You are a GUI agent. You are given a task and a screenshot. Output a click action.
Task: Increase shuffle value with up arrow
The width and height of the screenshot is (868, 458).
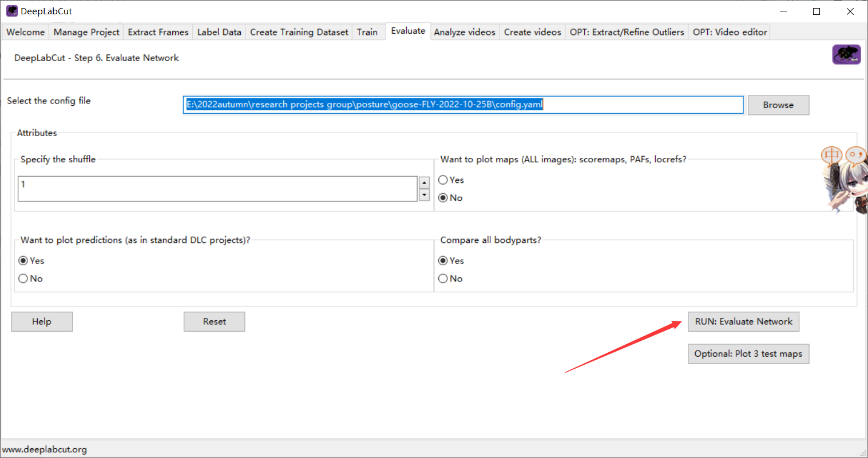pyautogui.click(x=424, y=183)
